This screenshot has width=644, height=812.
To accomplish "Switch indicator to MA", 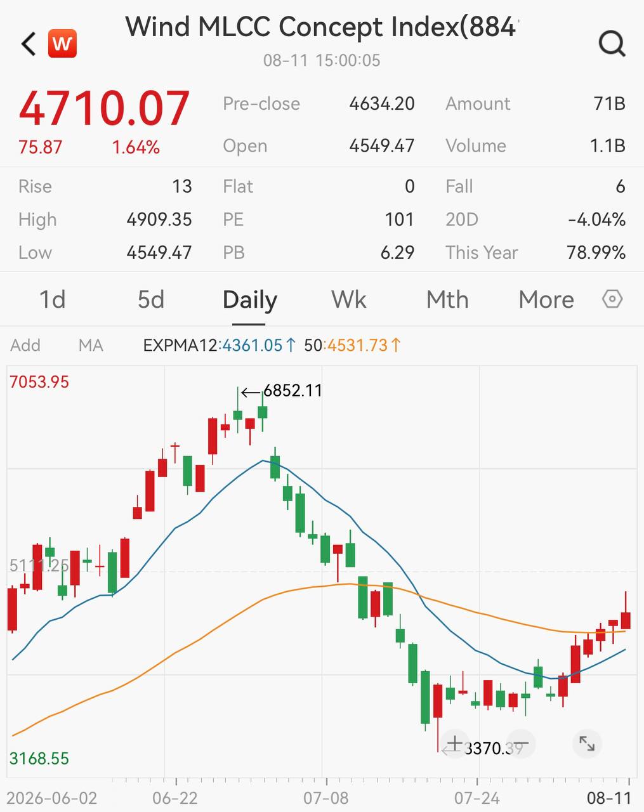I will pyautogui.click(x=91, y=345).
